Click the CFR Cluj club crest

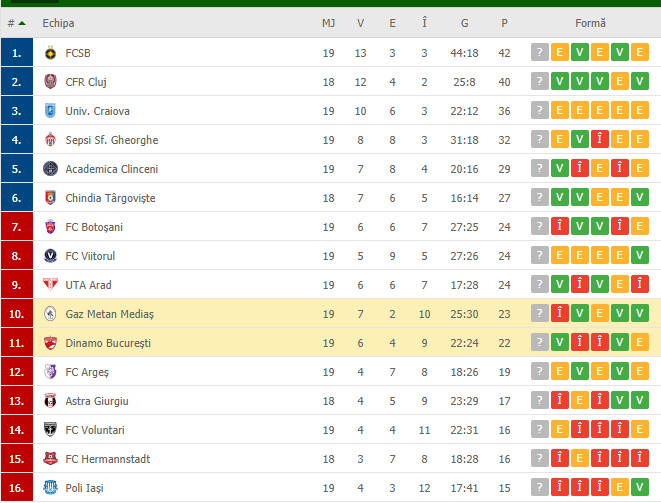pos(50,82)
